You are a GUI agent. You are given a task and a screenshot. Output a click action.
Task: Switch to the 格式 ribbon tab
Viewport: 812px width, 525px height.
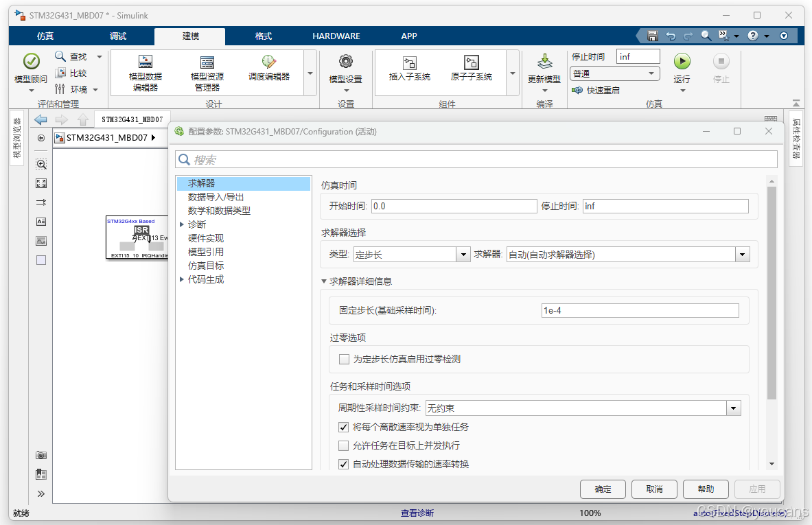click(263, 36)
